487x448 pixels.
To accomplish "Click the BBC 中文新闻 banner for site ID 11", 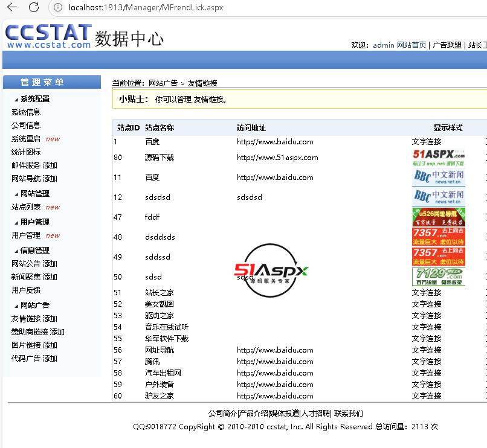I will coord(439,178).
